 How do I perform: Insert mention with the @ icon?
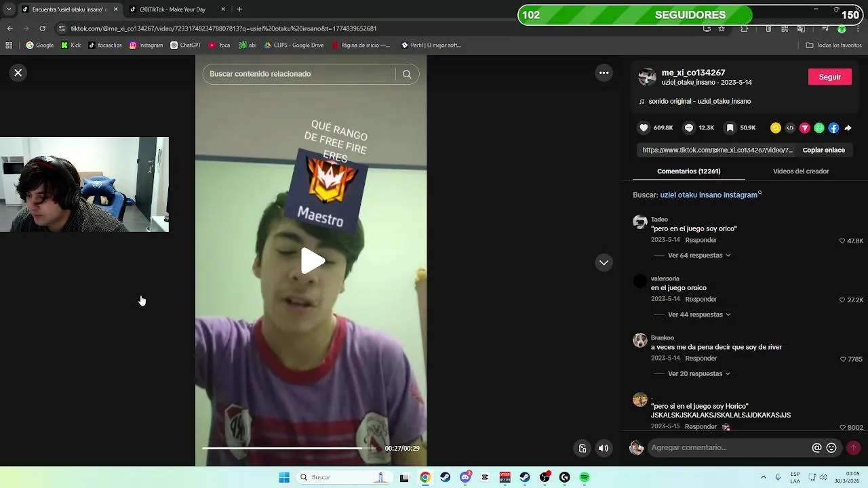(x=816, y=448)
